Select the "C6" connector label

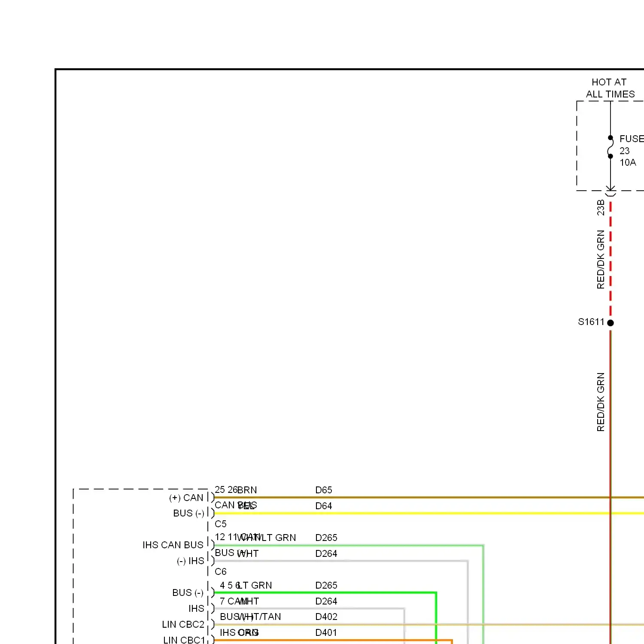221,571
